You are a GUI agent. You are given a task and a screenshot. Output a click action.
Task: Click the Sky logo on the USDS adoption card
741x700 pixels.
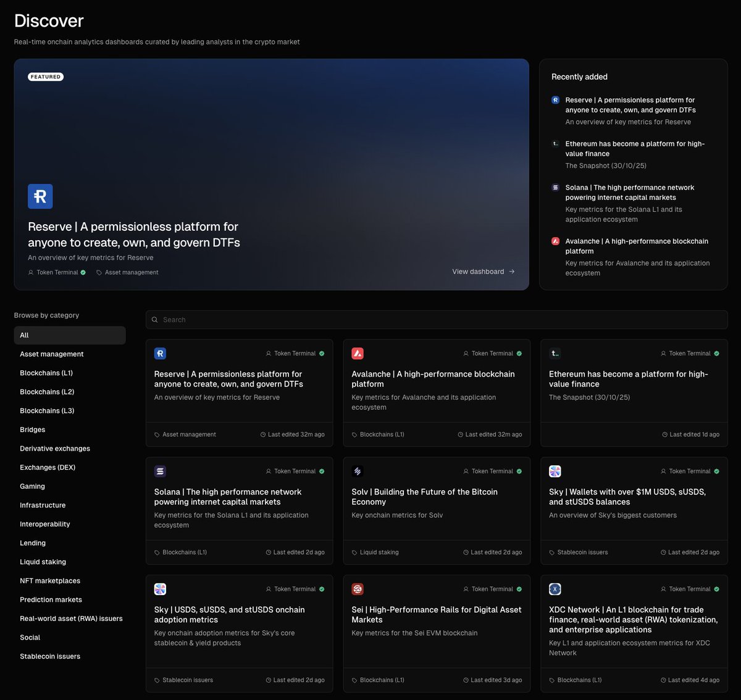pos(160,589)
